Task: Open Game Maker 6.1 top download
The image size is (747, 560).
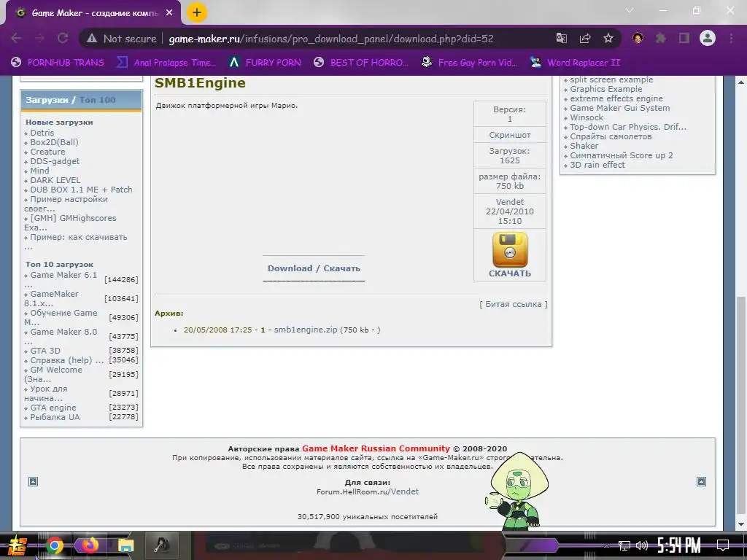Action: 61,279
